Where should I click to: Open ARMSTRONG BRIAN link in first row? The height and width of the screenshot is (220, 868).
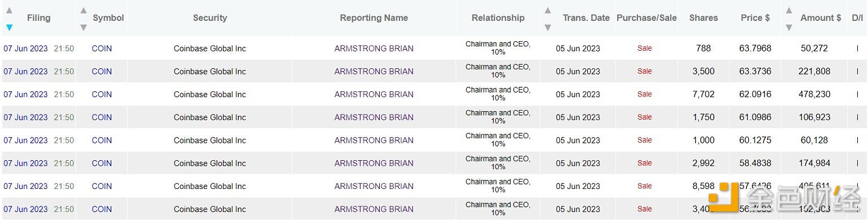tap(374, 49)
